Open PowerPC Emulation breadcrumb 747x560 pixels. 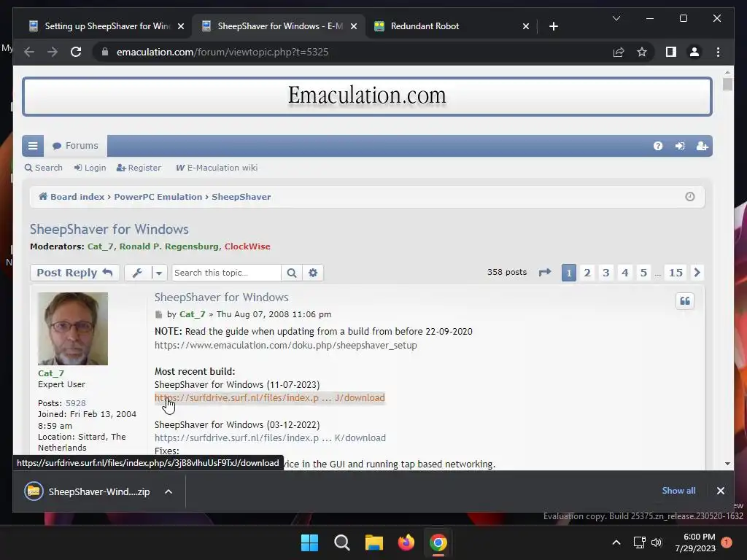[x=158, y=197]
